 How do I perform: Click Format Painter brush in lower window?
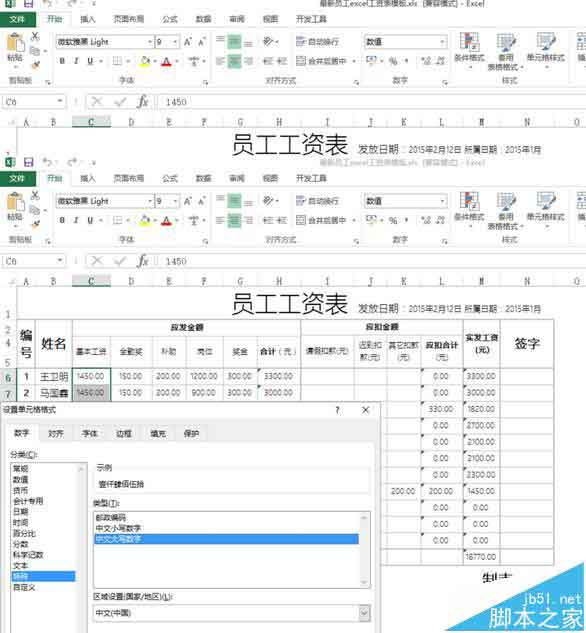pyautogui.click(x=36, y=224)
